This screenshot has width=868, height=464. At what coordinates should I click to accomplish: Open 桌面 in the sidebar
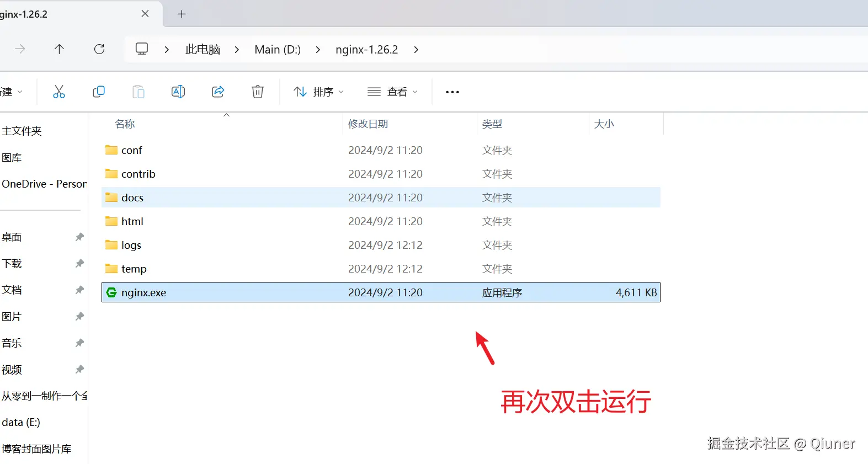click(12, 237)
